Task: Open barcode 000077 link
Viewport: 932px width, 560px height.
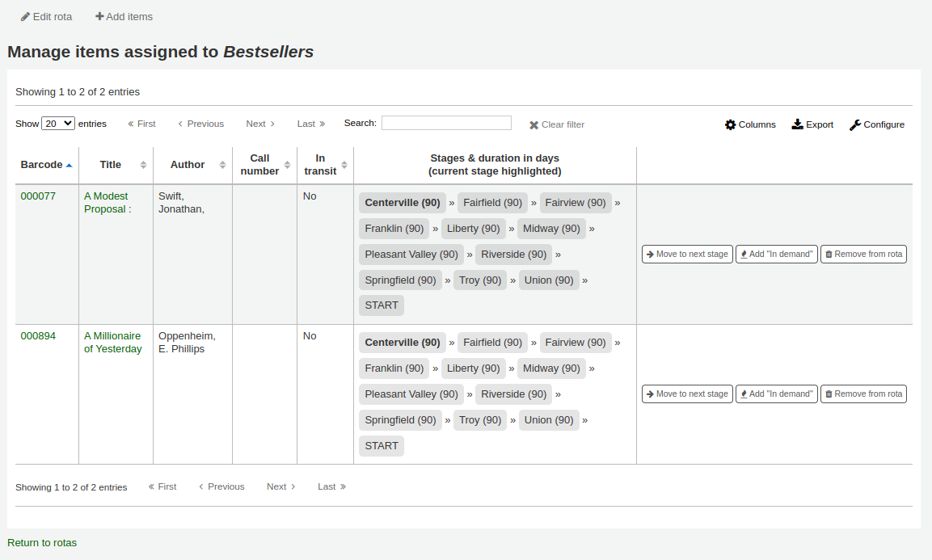Action: click(38, 196)
